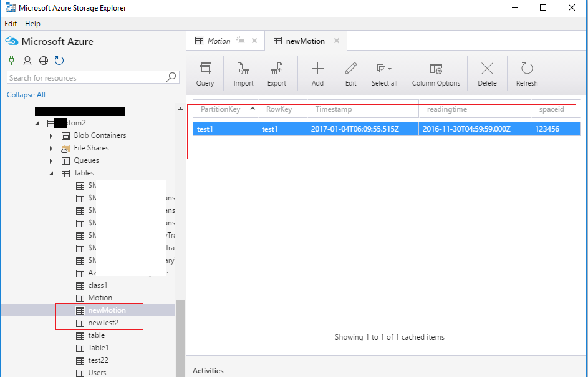588x377 pixels.
Task: Switch to the newMotion tab
Action: [306, 41]
